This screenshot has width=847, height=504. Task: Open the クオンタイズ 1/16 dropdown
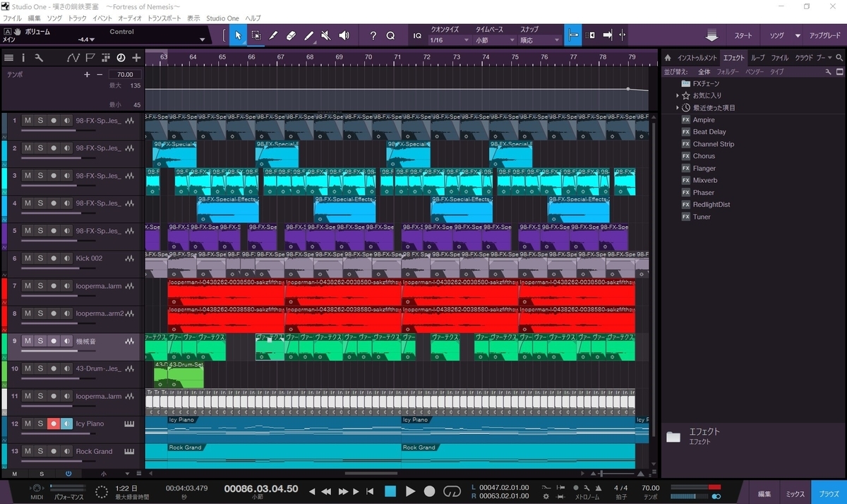coord(448,40)
